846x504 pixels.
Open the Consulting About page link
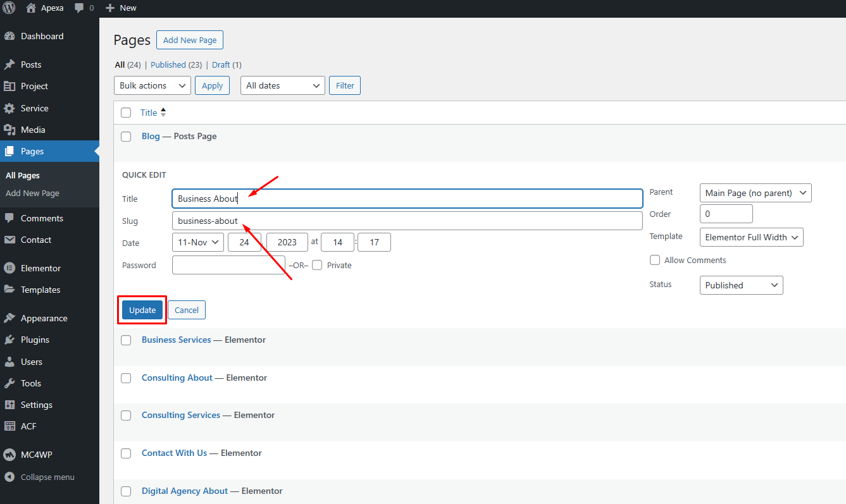coord(177,378)
